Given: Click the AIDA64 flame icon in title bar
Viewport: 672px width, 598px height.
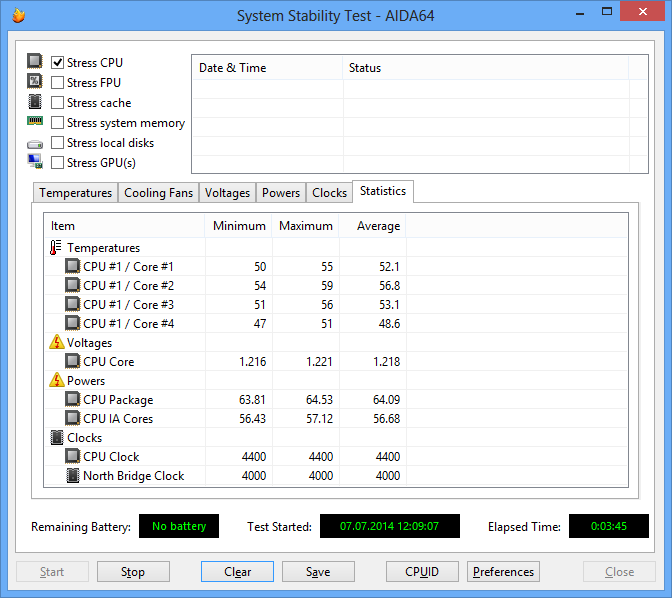Looking at the screenshot, I should click(18, 15).
